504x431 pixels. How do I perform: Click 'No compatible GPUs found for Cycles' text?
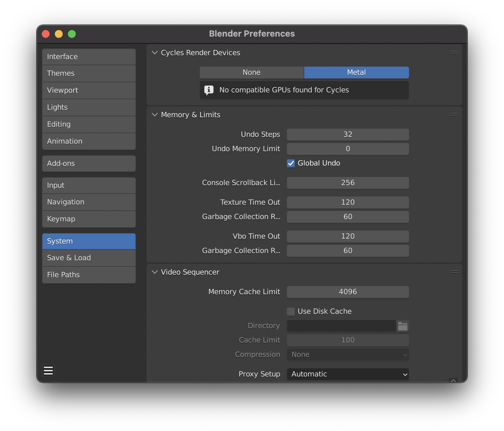[x=284, y=90]
